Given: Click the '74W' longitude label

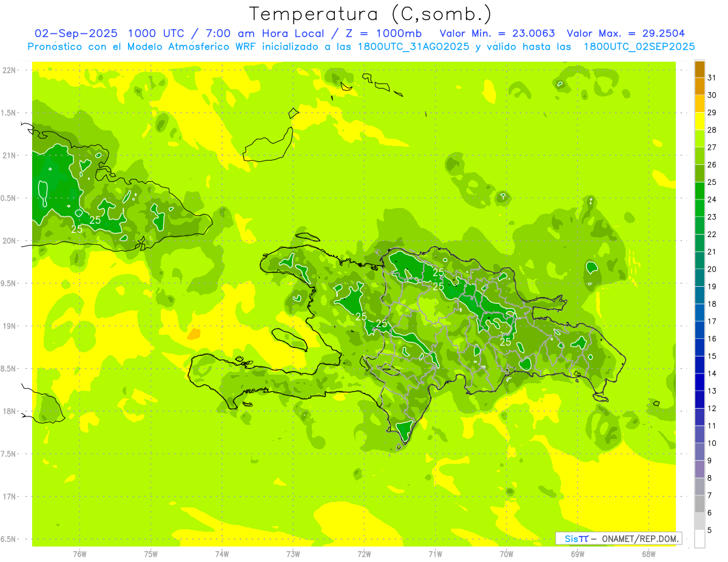Looking at the screenshot, I should (x=222, y=554).
